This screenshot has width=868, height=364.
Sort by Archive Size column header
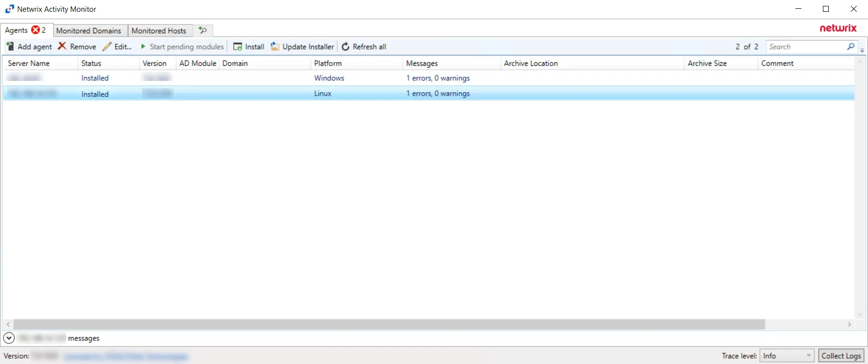721,63
